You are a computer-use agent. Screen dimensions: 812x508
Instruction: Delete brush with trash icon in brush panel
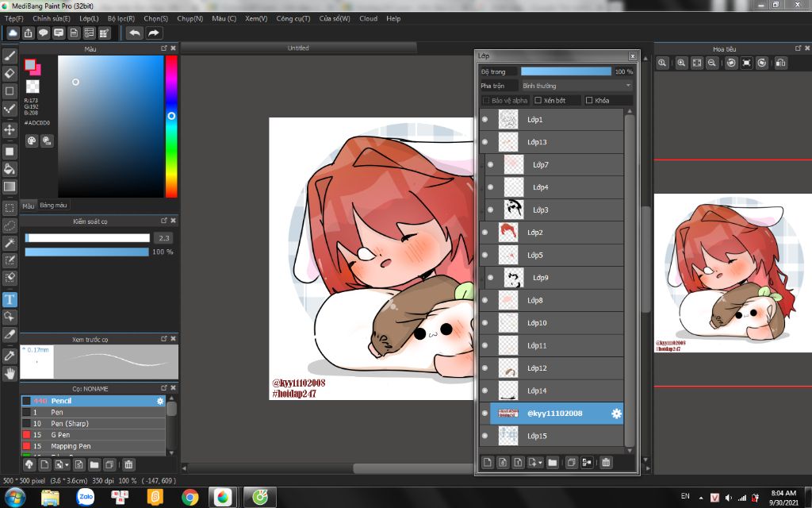(x=128, y=465)
